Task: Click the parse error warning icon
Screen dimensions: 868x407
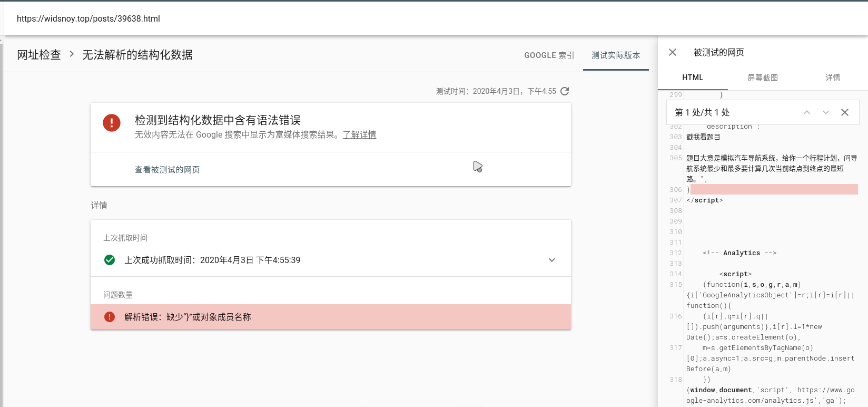Action: pyautogui.click(x=110, y=317)
